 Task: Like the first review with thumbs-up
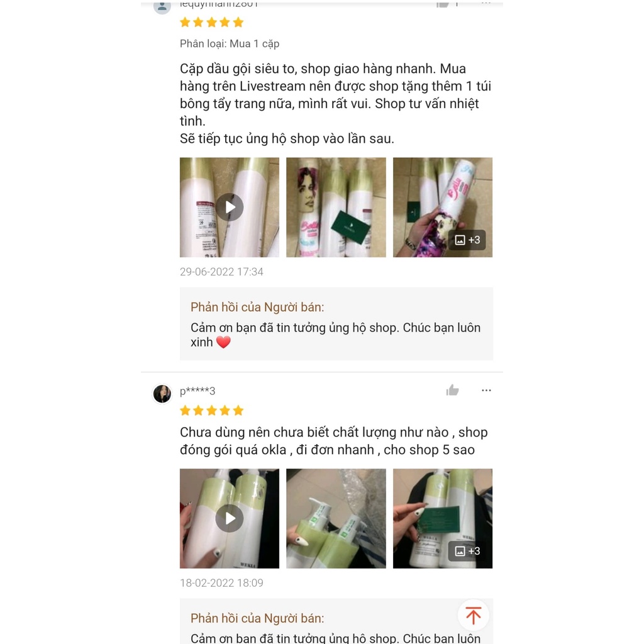pos(443,4)
